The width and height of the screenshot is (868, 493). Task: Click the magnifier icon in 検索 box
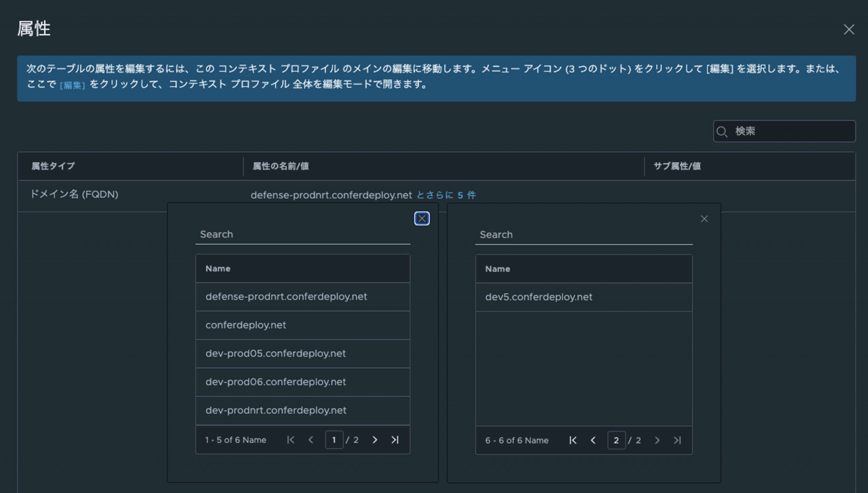[x=722, y=132]
